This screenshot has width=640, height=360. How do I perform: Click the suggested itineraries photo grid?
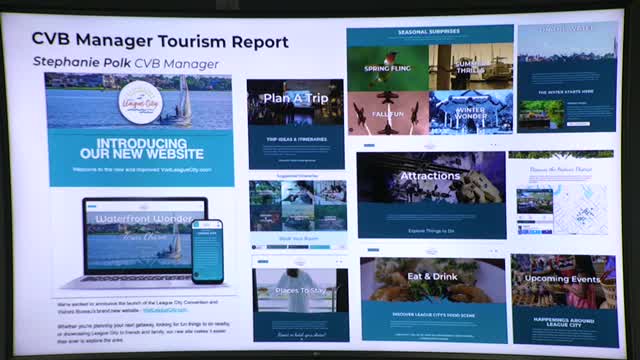[298, 206]
